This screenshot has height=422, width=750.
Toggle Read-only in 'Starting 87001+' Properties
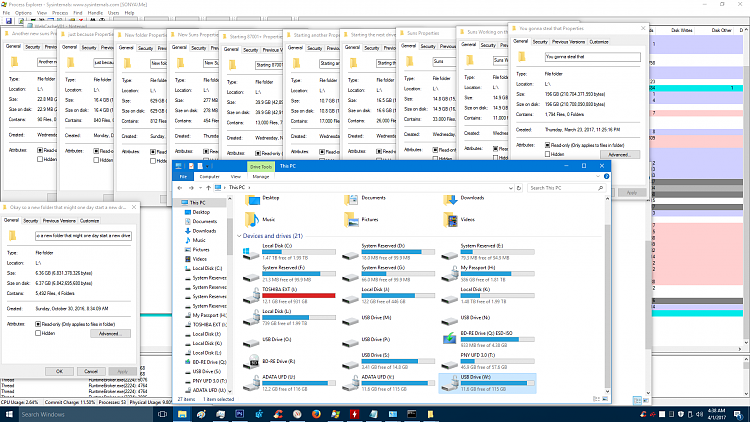(x=258, y=154)
